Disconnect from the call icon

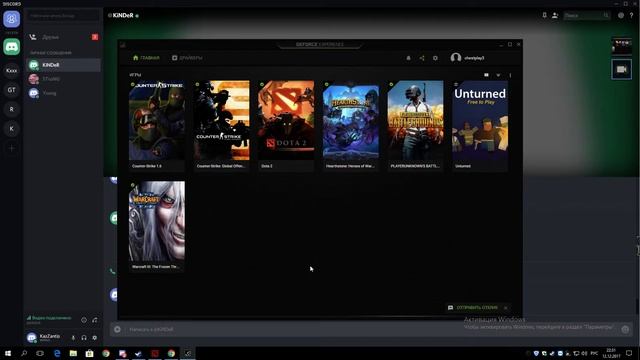tap(95, 320)
